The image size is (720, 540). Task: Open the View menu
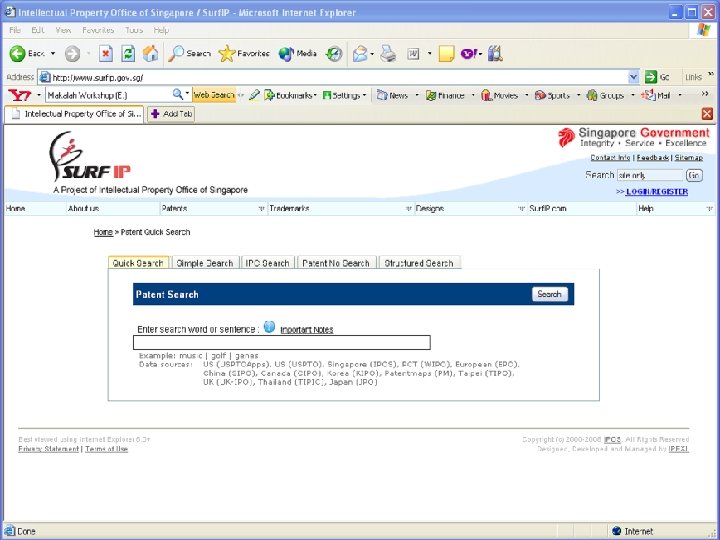63,30
